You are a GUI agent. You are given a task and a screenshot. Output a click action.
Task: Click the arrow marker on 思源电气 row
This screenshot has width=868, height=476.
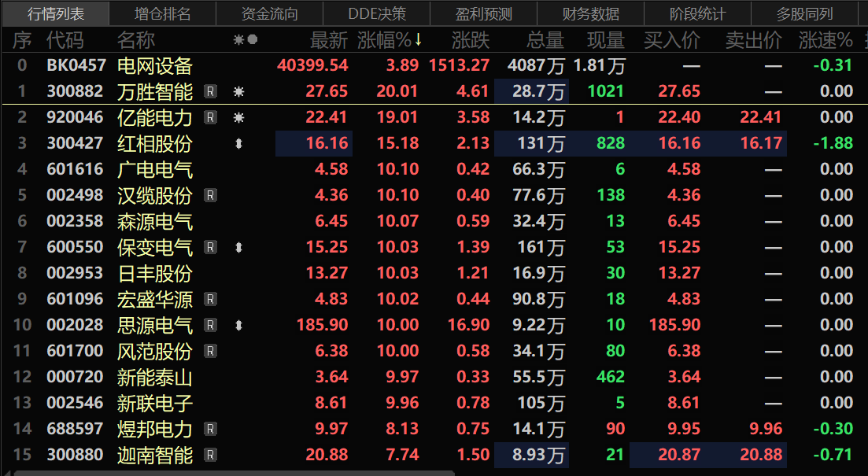click(238, 325)
